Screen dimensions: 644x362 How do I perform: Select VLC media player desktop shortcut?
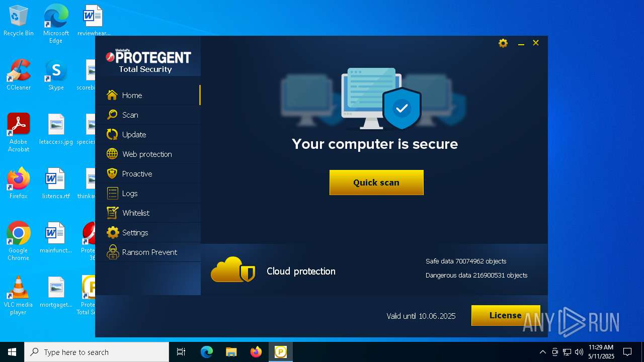pyautogui.click(x=19, y=295)
